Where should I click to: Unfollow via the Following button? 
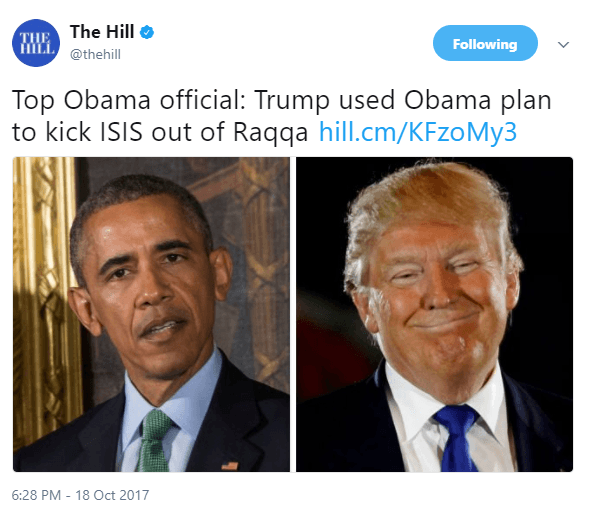tap(485, 43)
